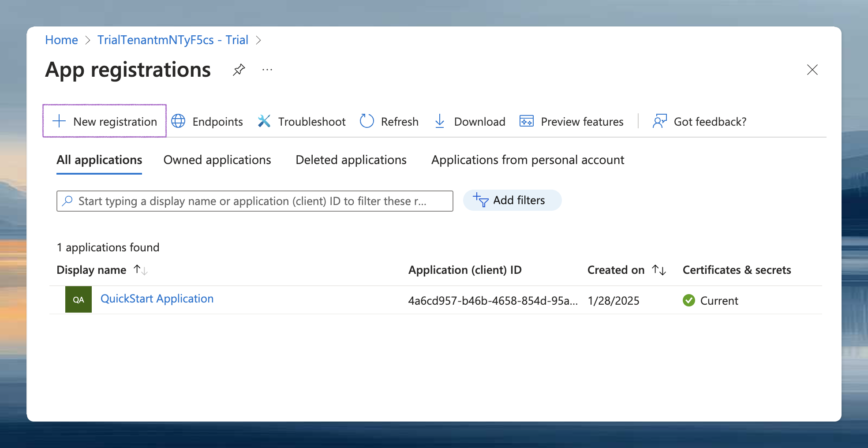This screenshot has height=448, width=868.
Task: Click the App registrations page title
Action: (128, 70)
